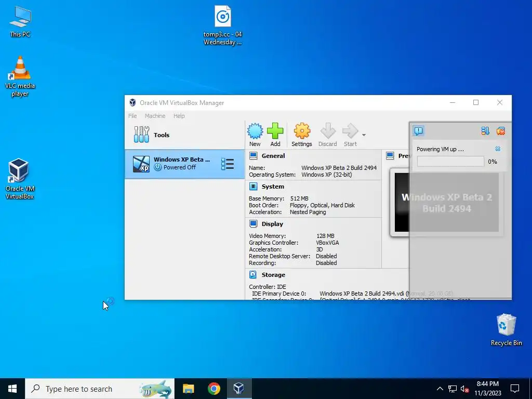The width and height of the screenshot is (532, 399).
Task: Click the Display section header
Action: point(272,224)
